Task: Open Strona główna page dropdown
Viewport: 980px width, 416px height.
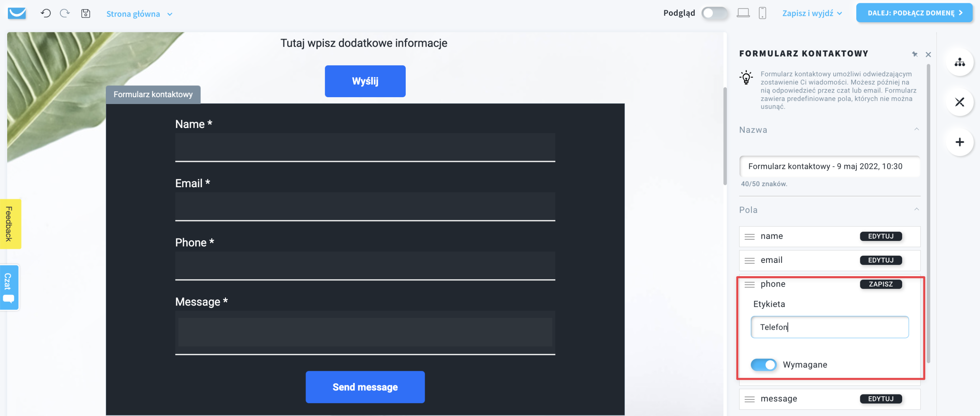Action: click(x=139, y=14)
